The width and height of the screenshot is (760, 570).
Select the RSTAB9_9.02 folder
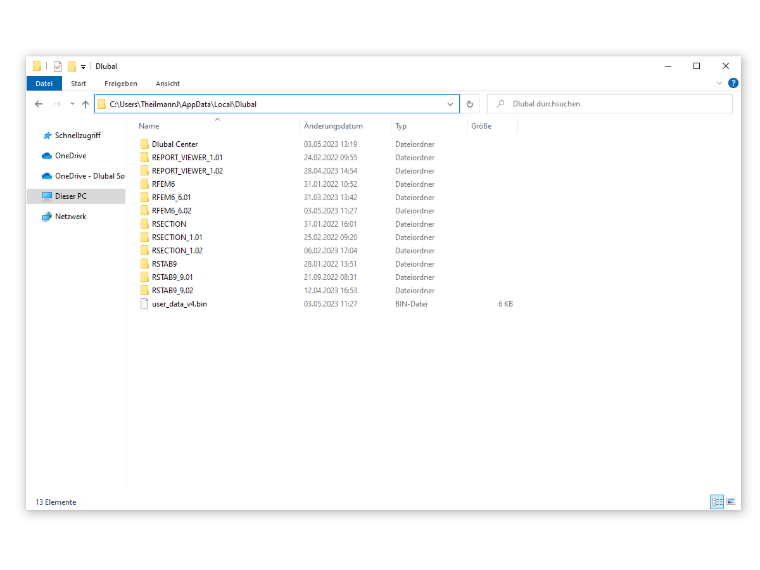pos(173,290)
